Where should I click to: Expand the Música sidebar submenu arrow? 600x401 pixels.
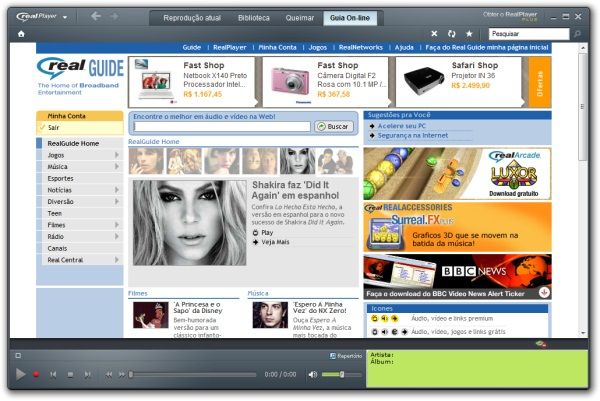[117, 166]
